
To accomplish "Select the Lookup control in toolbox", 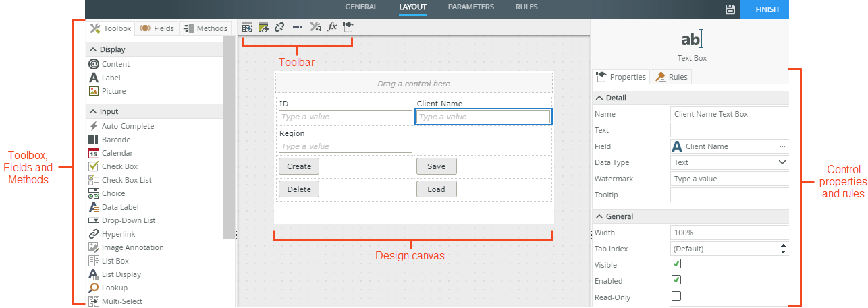I will pos(108,288).
